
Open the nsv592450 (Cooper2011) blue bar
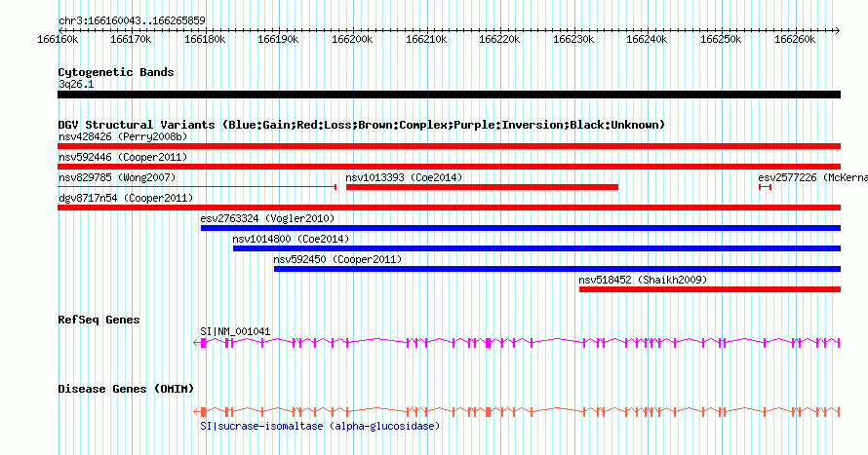coord(557,269)
